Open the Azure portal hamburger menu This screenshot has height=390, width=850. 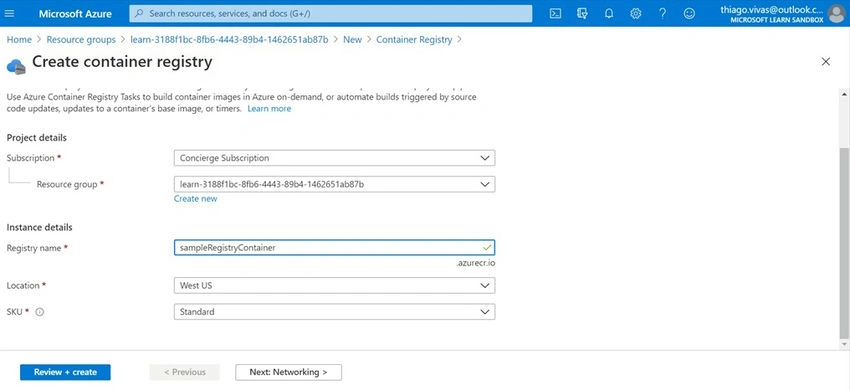[x=9, y=14]
